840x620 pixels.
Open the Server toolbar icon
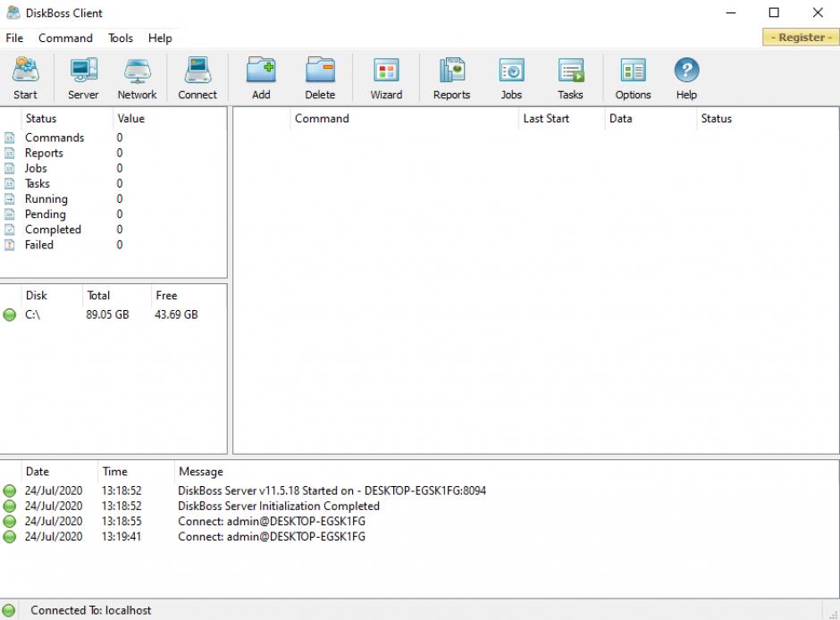click(84, 71)
